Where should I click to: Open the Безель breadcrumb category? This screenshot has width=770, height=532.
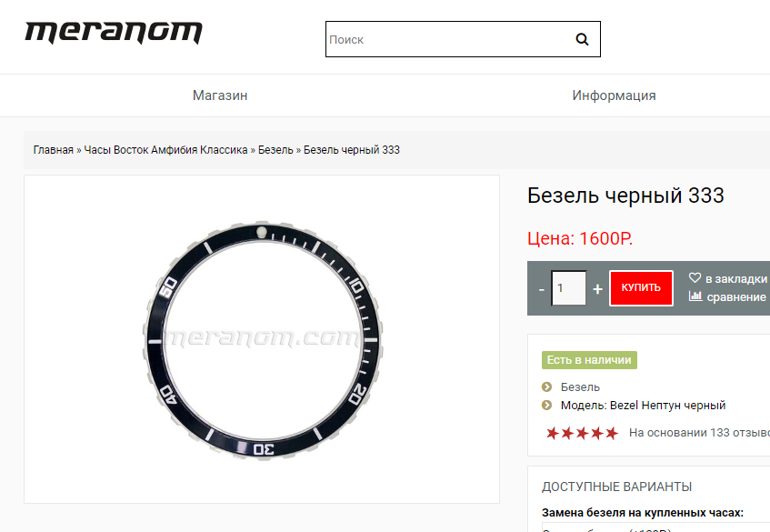[275, 150]
